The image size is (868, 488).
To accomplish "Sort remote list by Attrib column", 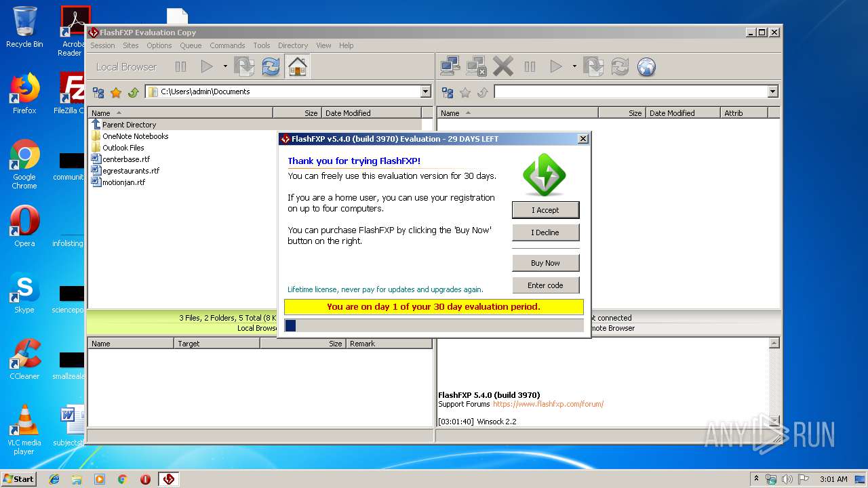I will point(744,113).
